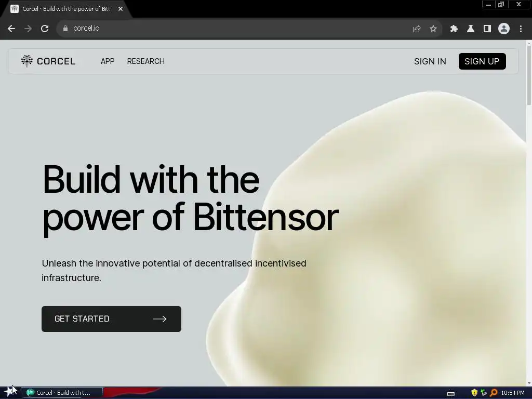Click the Corcel logo
532x399 pixels.
(x=48, y=61)
